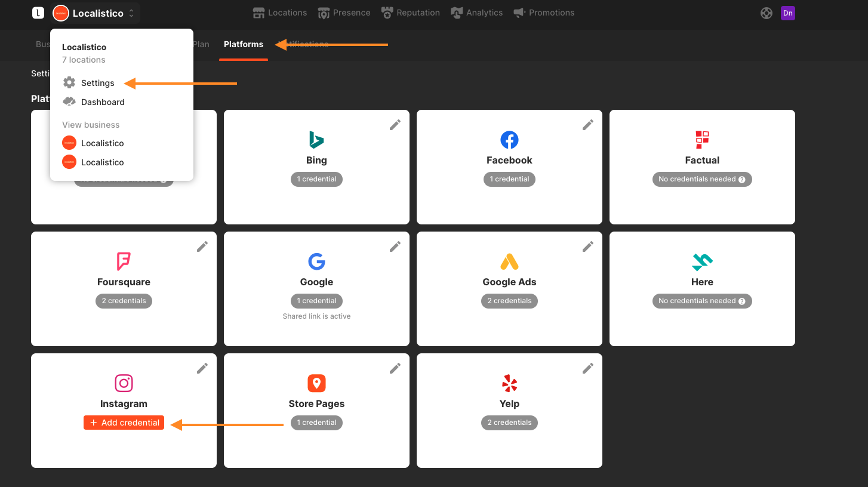Click the Yelp logo
The image size is (868, 487).
pyautogui.click(x=509, y=383)
